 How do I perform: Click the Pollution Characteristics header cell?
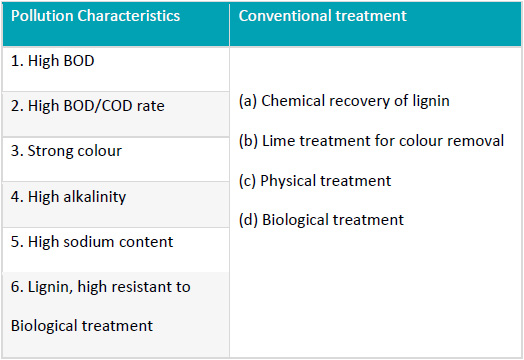[x=116, y=24]
